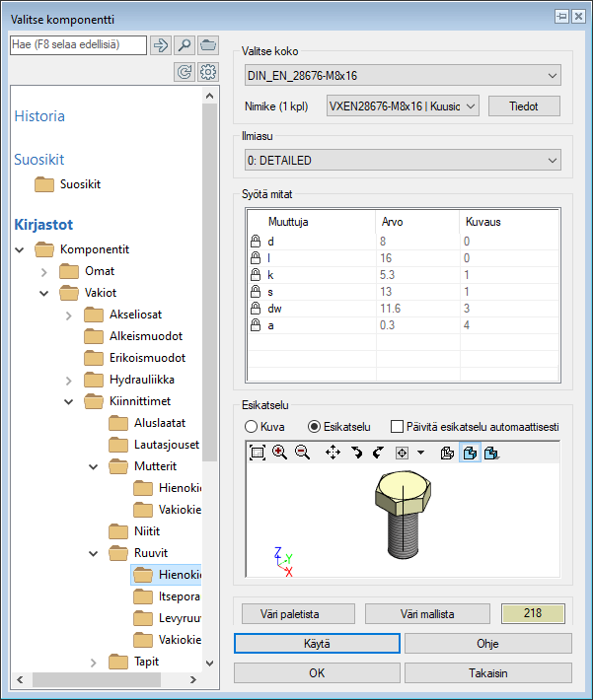
Task: Expand the Akseliosat folder in tree
Action: pyautogui.click(x=68, y=315)
